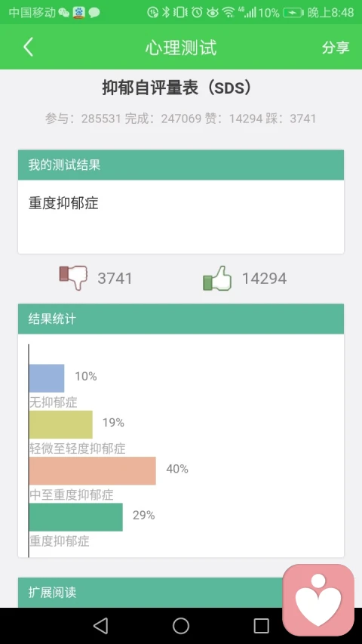Tap the WeChat notification icon in status bar
This screenshot has height=644, width=362.
[63, 13]
